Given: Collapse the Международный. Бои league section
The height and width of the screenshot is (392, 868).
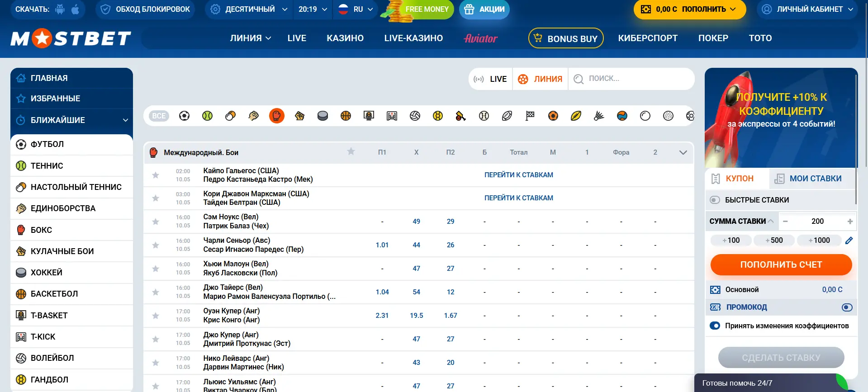Looking at the screenshot, I should pos(683,152).
